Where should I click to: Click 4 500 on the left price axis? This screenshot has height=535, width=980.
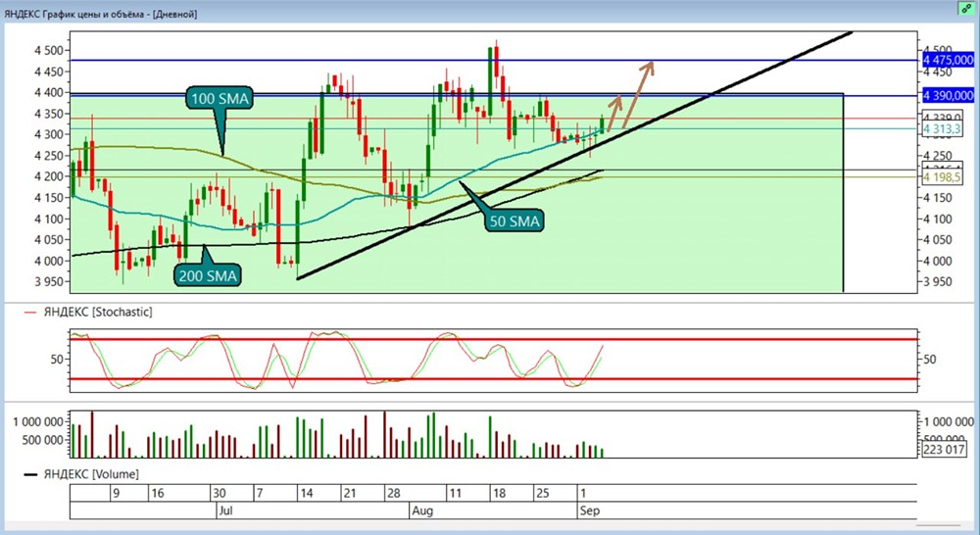(x=49, y=50)
